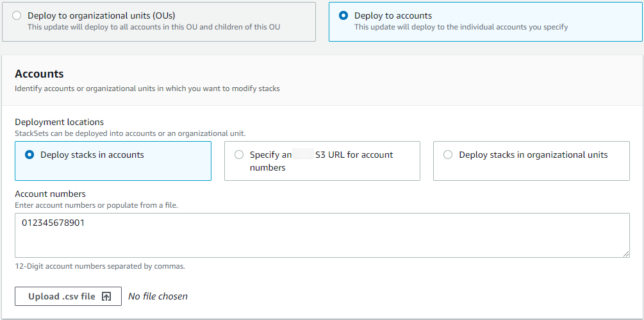Click the Deployment locations label
Viewport: 644px width, 320px height.
(x=59, y=122)
